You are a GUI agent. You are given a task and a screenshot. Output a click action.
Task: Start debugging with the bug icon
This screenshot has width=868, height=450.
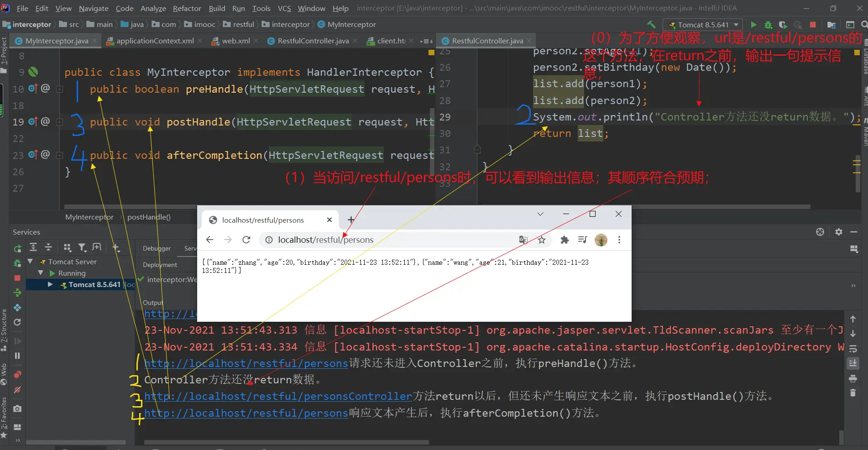(768, 25)
